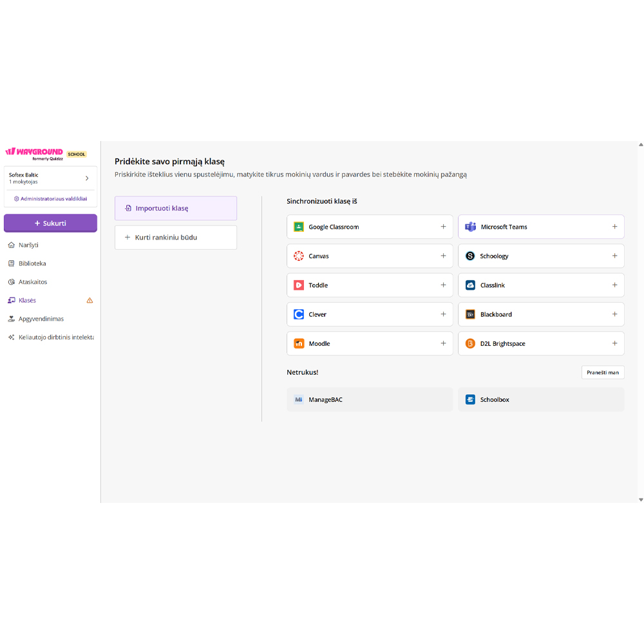Screen dimensions: 644x644
Task: Click the Pranešti man button
Action: coord(603,372)
